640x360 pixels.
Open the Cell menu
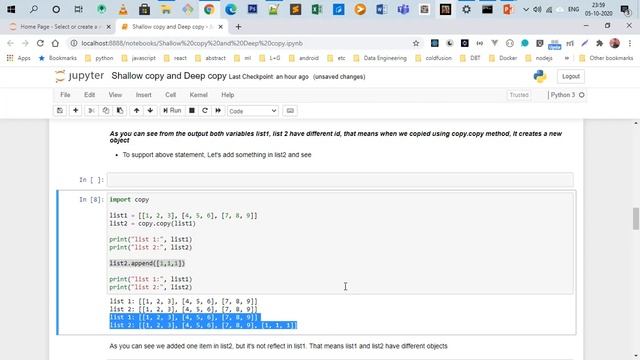(x=170, y=95)
